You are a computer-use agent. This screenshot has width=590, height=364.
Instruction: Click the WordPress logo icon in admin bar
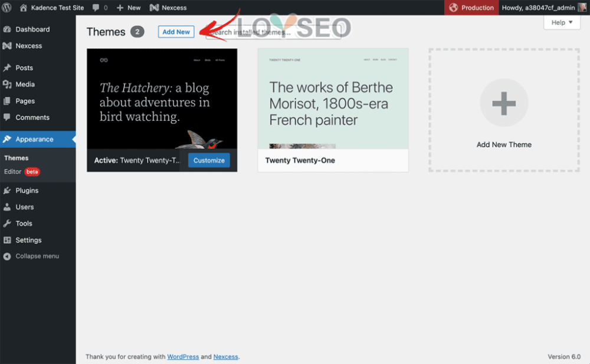pos(6,8)
